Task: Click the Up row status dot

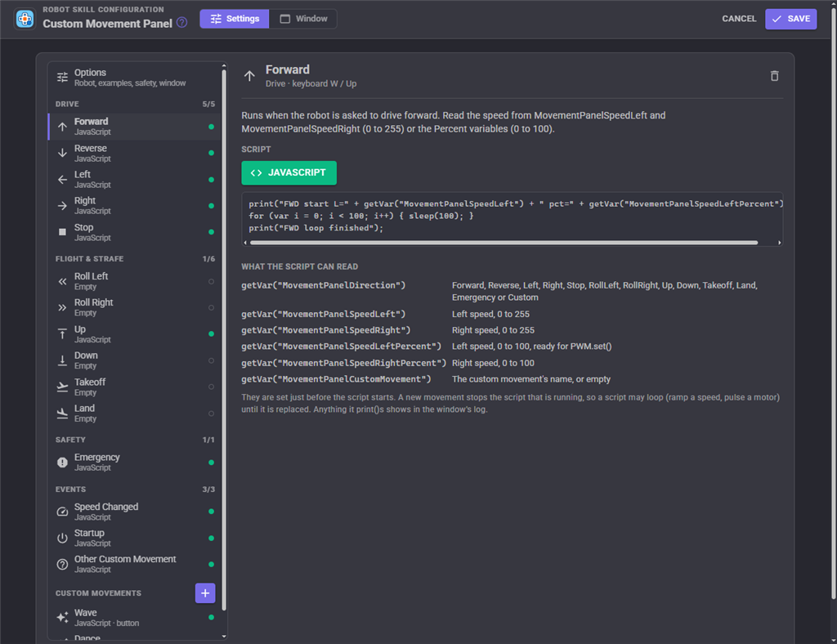Action: [x=212, y=334]
